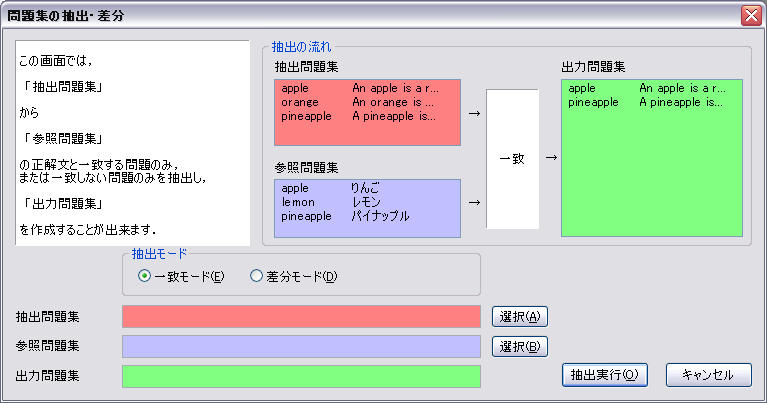Image resolution: width=767 pixels, height=403 pixels.
Task: Click the white 一致 box in the diagram
Action: 512,159
